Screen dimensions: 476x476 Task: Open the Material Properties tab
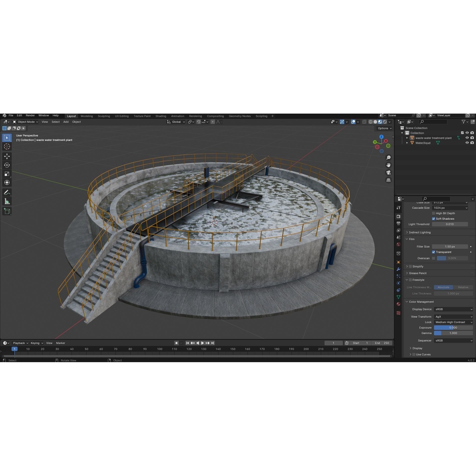click(398, 304)
